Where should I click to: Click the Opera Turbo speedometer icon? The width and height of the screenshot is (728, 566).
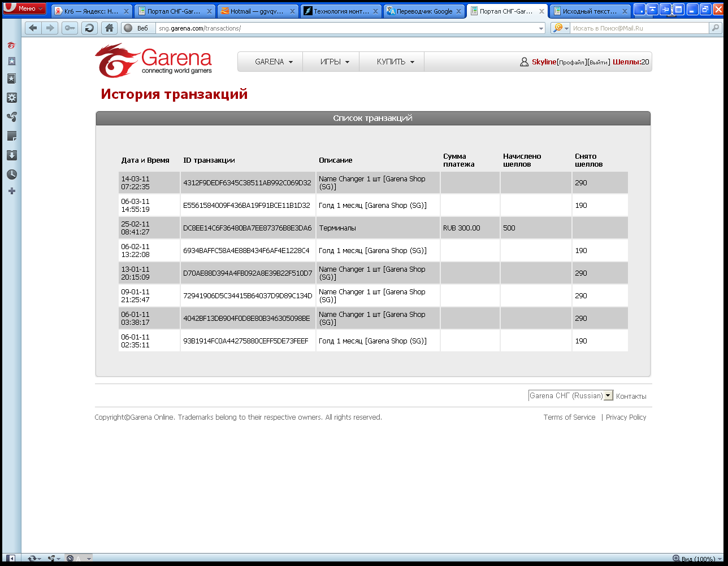click(71, 559)
